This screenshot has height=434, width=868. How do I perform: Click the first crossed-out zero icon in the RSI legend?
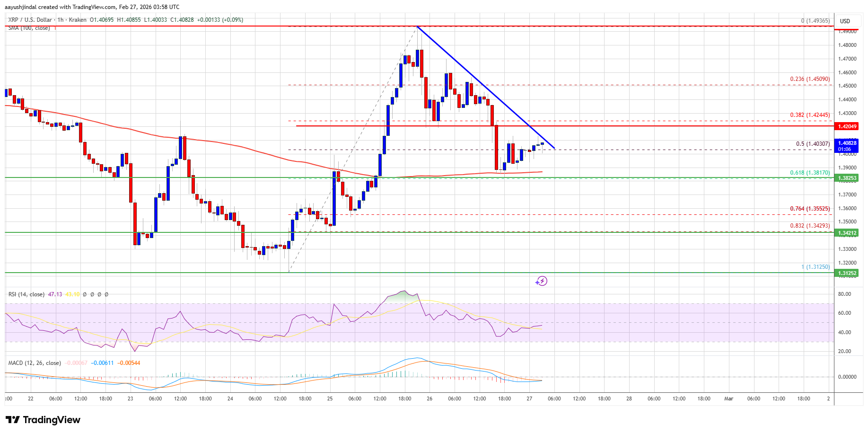click(x=84, y=293)
